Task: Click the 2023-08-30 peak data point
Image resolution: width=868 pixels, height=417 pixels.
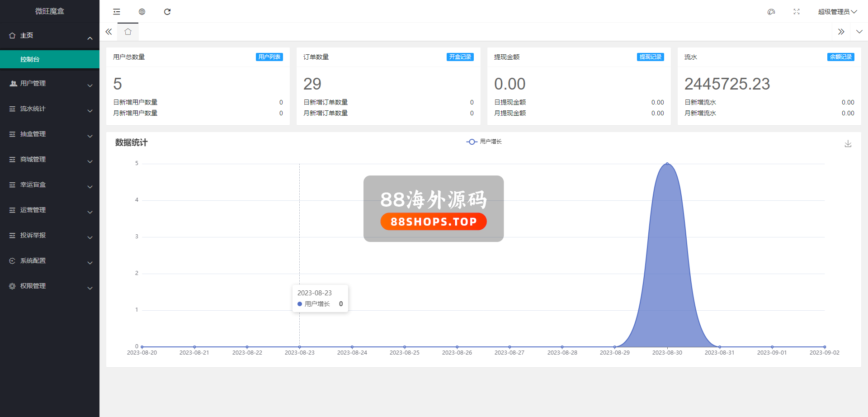Action: tap(667, 164)
